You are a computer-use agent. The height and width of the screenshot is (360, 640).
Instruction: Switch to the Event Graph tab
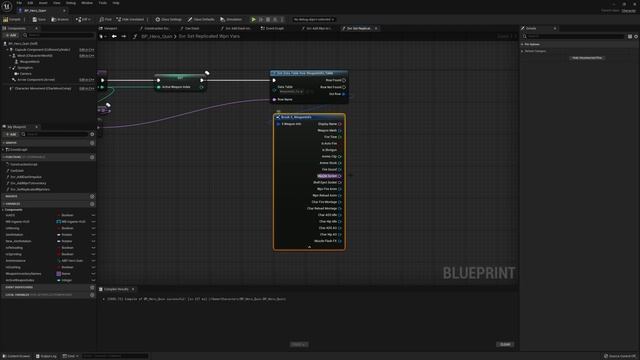coord(273,28)
